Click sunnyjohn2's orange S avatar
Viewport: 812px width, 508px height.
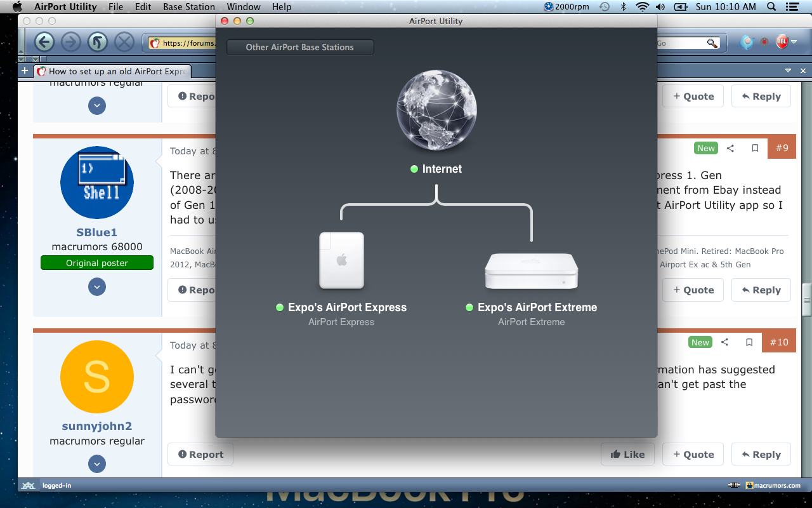97,377
